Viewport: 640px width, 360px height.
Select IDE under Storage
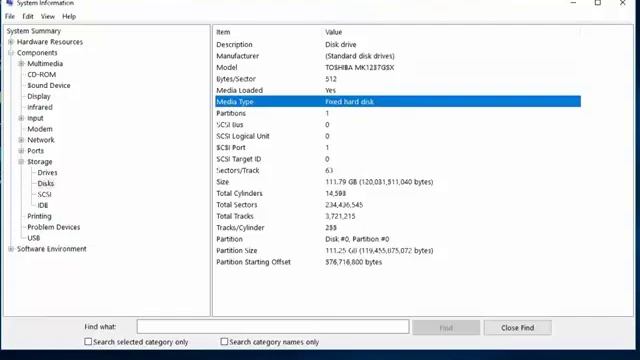pyautogui.click(x=43, y=205)
